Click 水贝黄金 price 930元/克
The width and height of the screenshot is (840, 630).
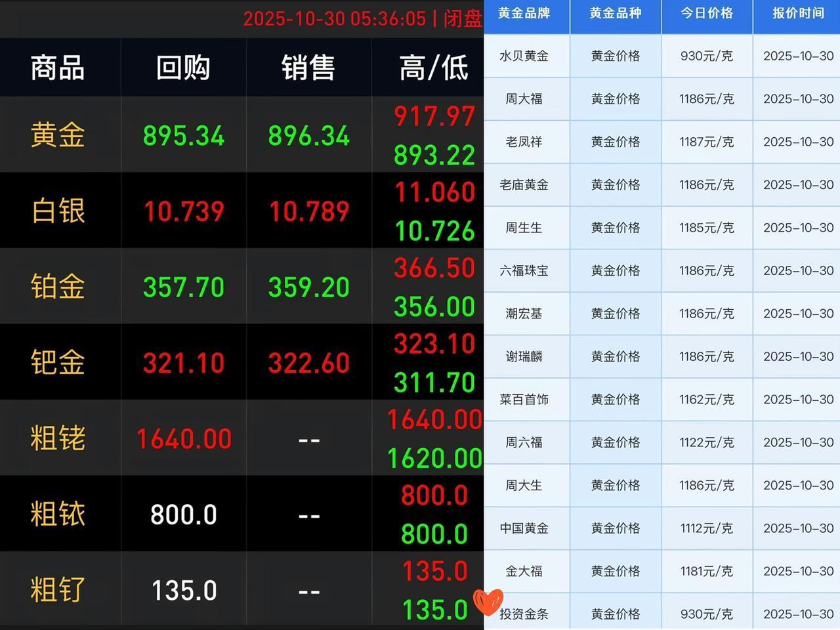[707, 56]
